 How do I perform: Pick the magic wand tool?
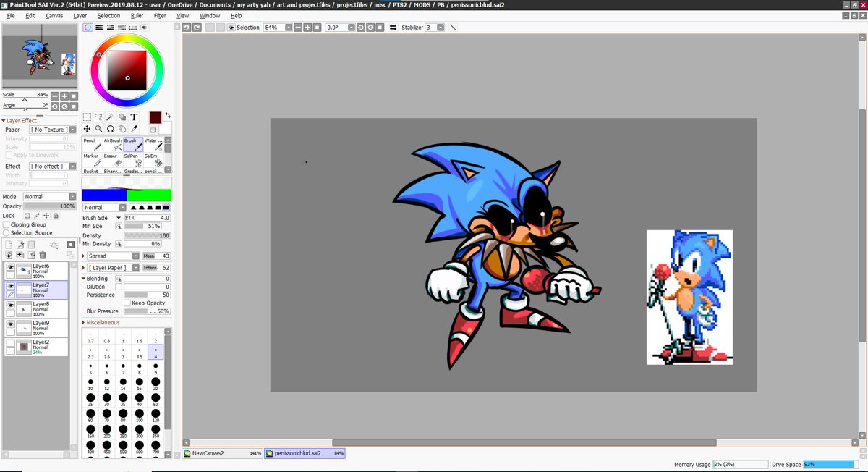(110, 117)
